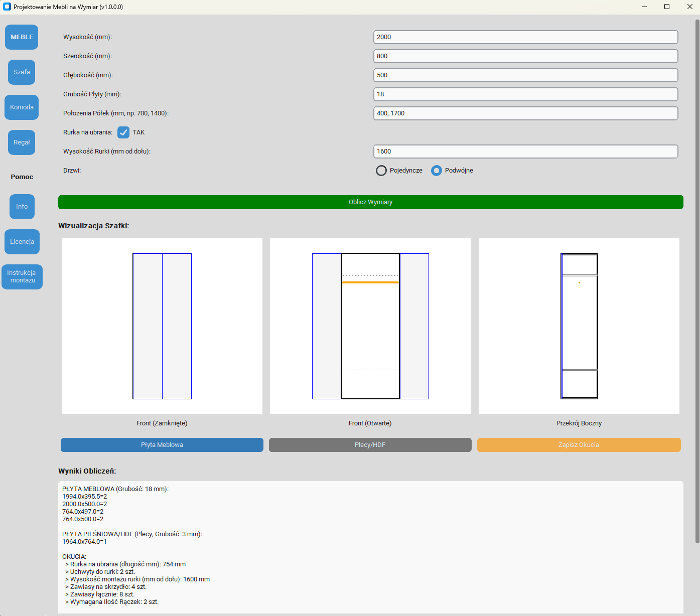Viewport: 700px width, 616px height.
Task: Select Komoda in the sidebar
Action: coord(22,107)
